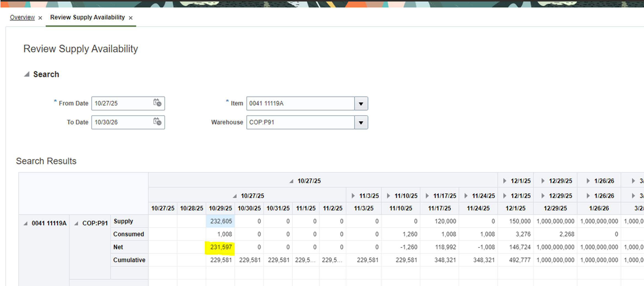Select the Consumed row header
Image resolution: width=644 pixels, height=286 pixels.
click(129, 234)
